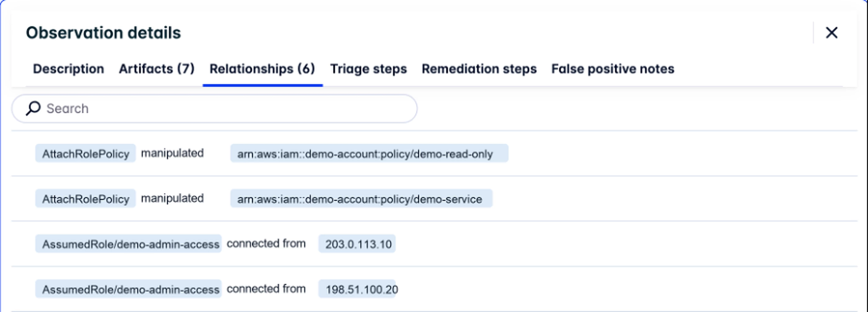Click "connected from" text beside 198.51.100.20
868x312 pixels.
point(266,289)
